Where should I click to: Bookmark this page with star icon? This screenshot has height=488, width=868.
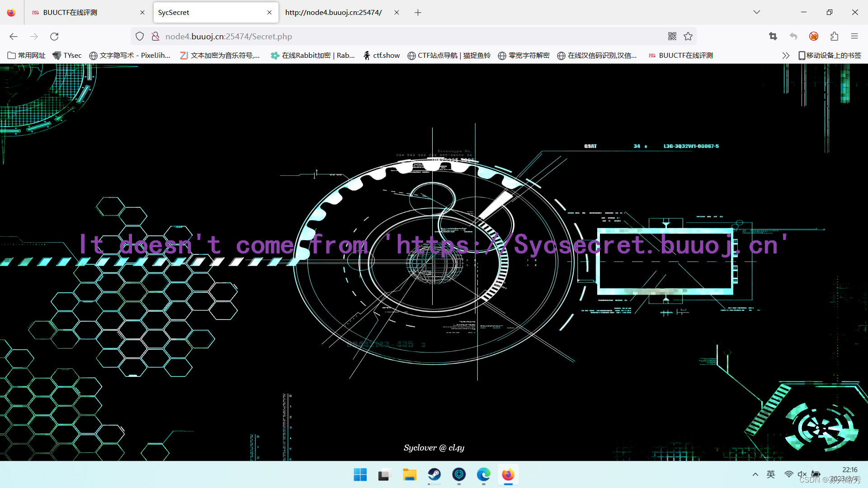(688, 37)
